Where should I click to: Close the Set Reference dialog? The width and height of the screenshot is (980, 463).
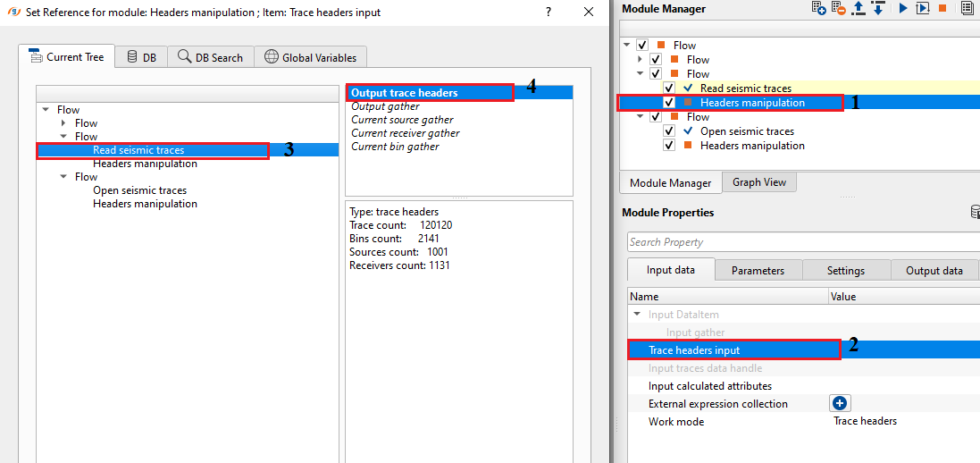point(588,12)
